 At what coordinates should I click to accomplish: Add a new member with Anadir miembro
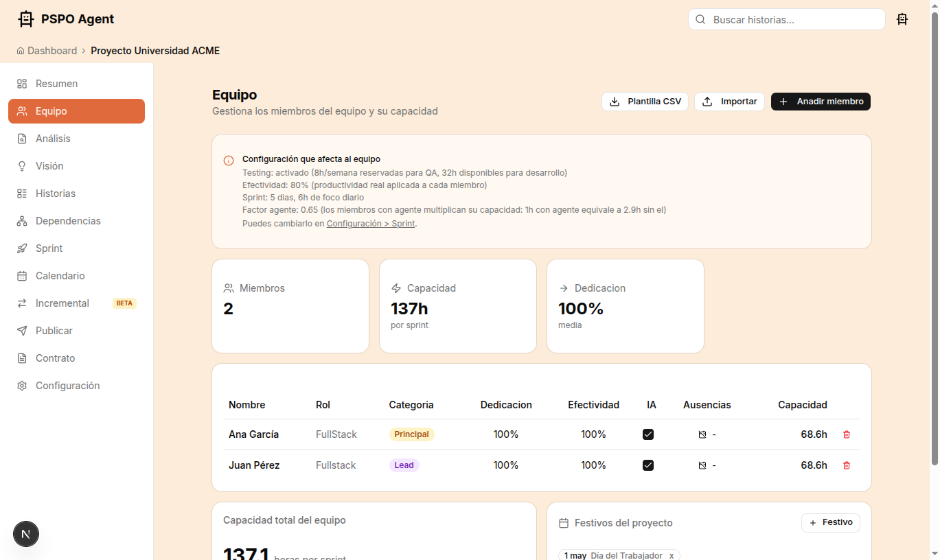coord(821,102)
